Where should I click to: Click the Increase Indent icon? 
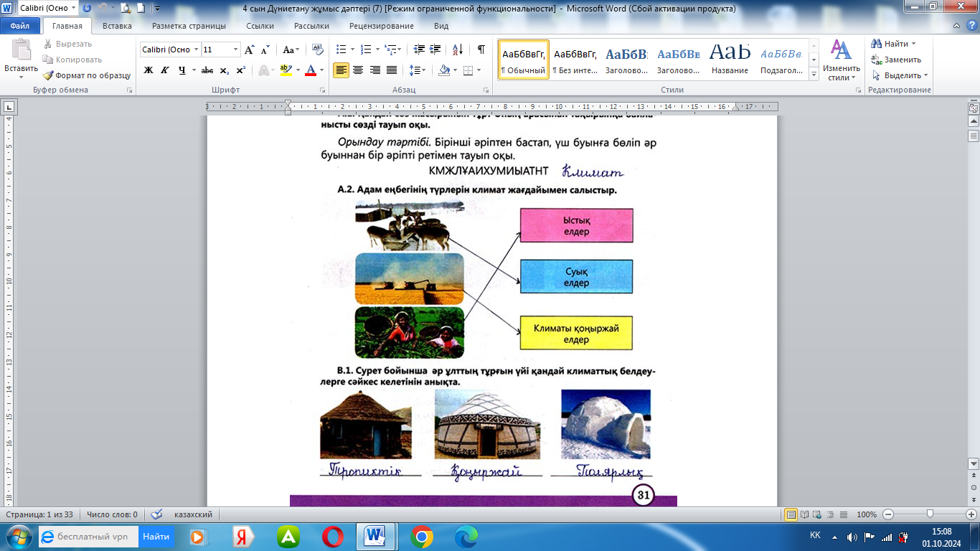click(435, 50)
